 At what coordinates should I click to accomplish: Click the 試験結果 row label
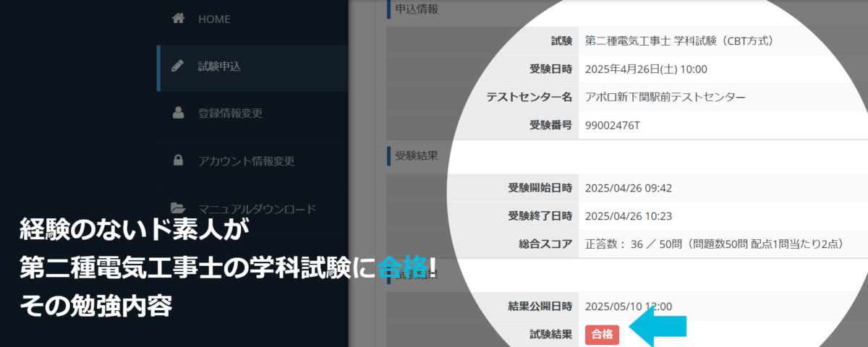point(551,334)
